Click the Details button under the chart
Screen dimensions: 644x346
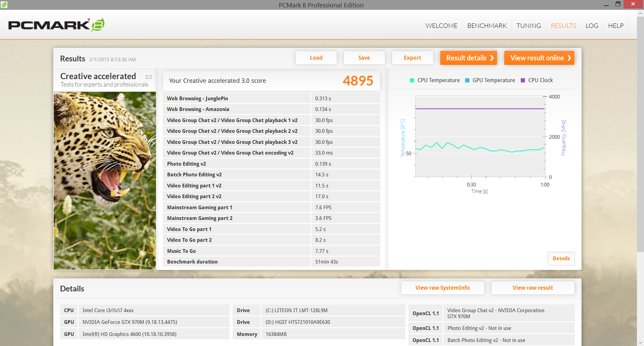click(x=561, y=258)
